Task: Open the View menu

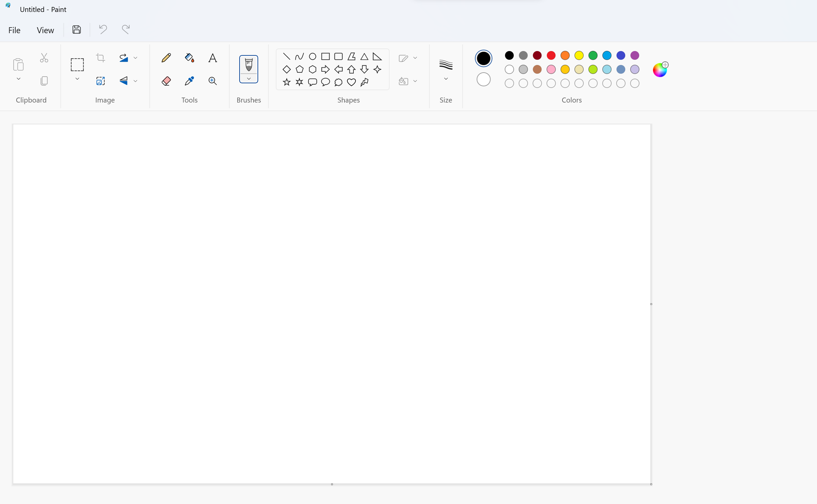Action: [45, 30]
